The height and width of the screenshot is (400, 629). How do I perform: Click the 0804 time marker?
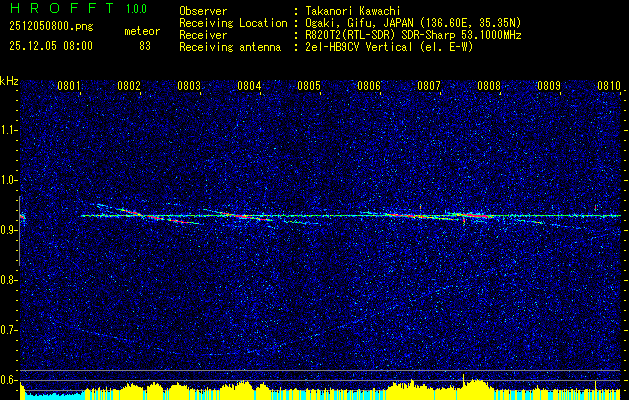[x=249, y=85]
